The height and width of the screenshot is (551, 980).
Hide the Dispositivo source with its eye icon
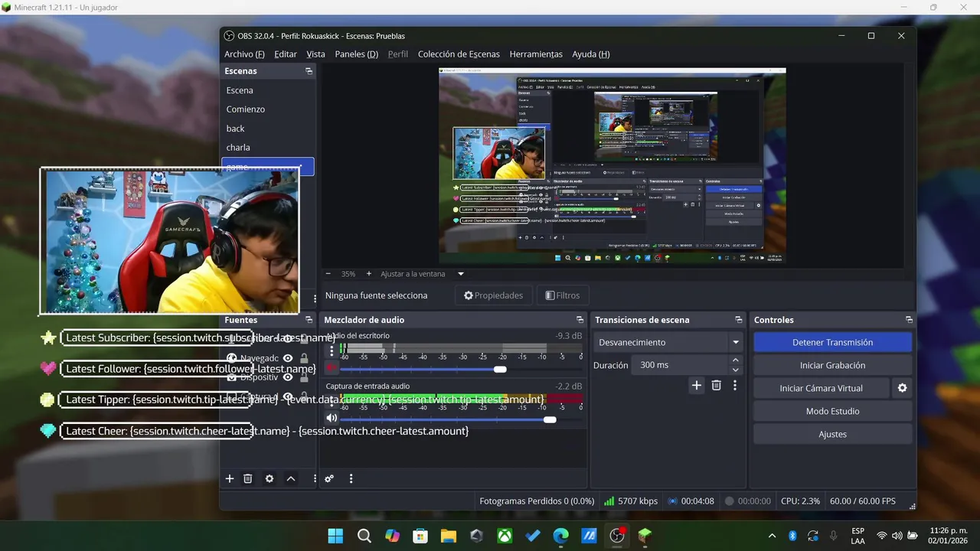tap(288, 377)
